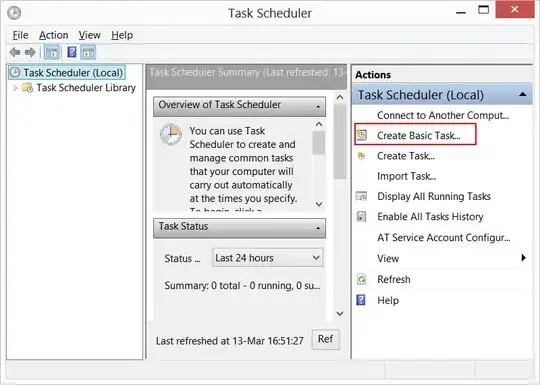
Task: Collapse Task Scheduler (Local) actions group
Action: [x=523, y=94]
